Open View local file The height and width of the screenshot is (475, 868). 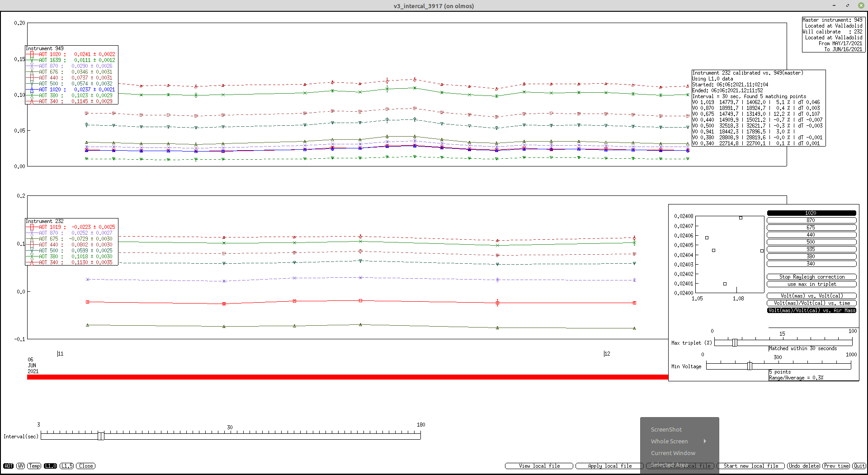(539, 466)
